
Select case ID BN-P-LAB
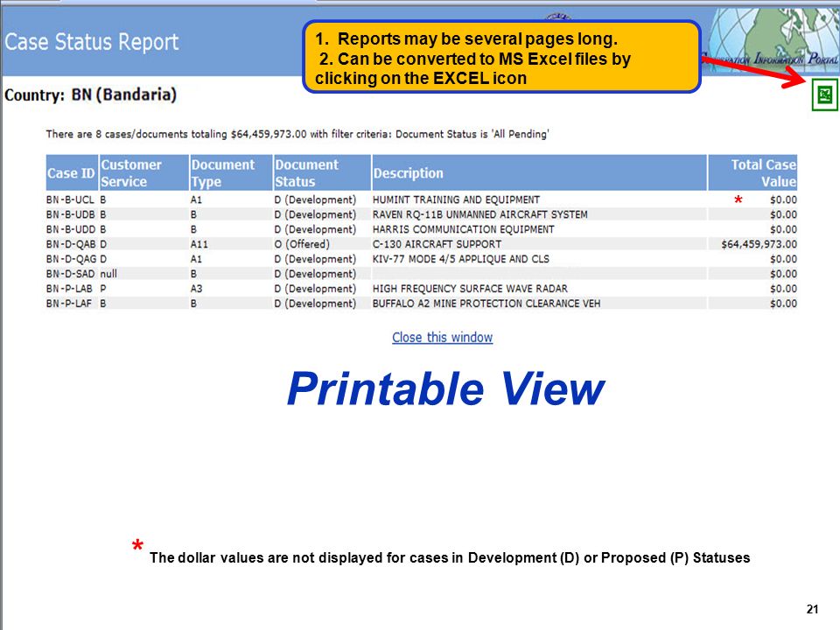tap(69, 289)
